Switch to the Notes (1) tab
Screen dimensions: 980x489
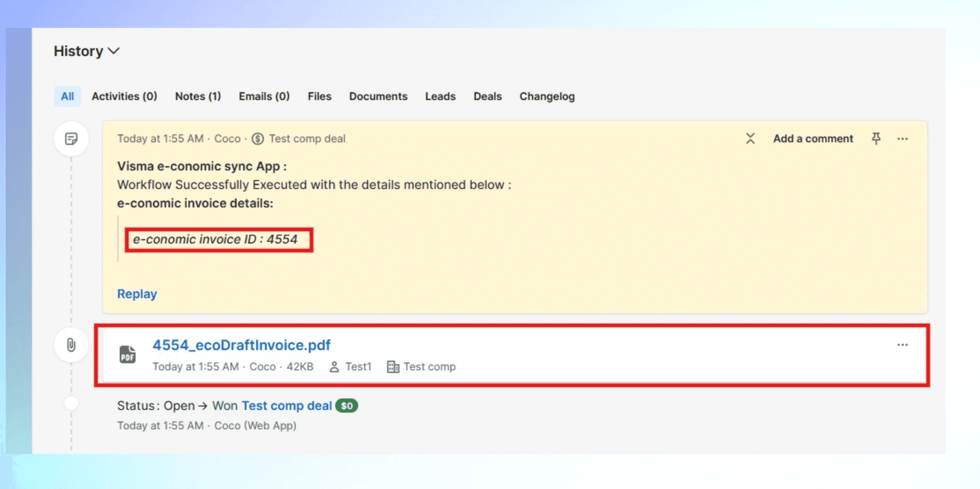tap(198, 97)
